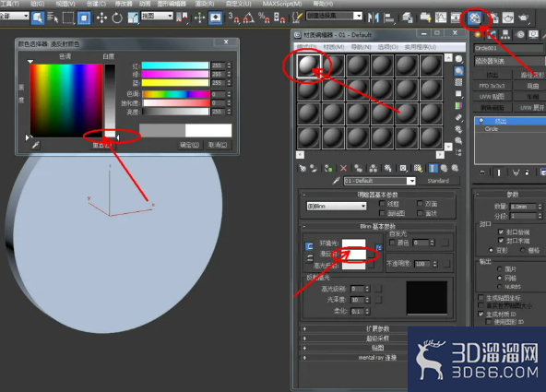546x392 pixels.
Task: Select the Move tool
Action: pyautogui.click(x=101, y=18)
